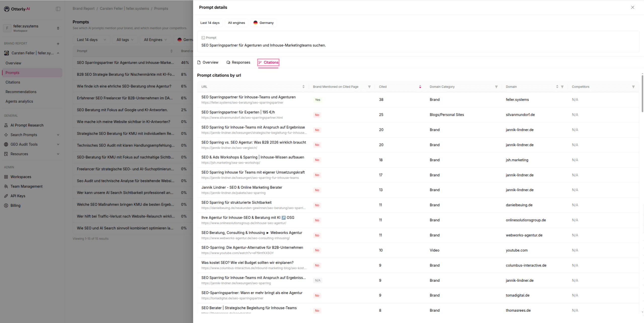The image size is (644, 323).
Task: Click the Germany flag icon in panel
Action: click(x=256, y=23)
